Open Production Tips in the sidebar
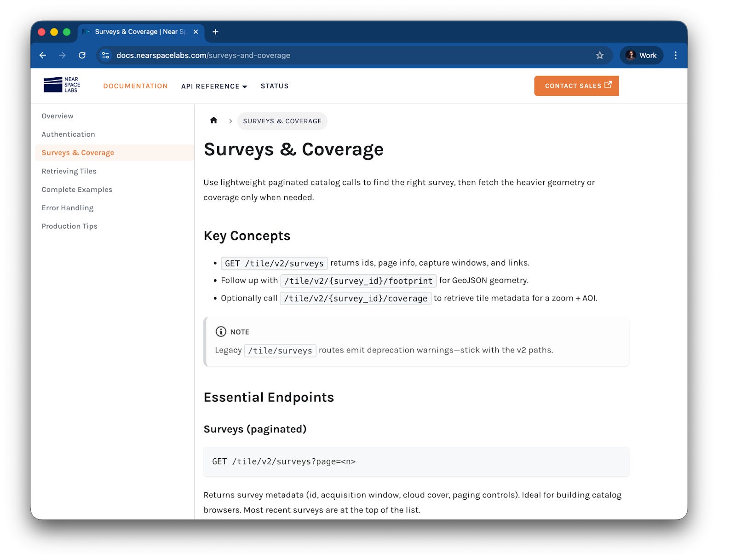The width and height of the screenshot is (736, 560). pyautogui.click(x=69, y=226)
